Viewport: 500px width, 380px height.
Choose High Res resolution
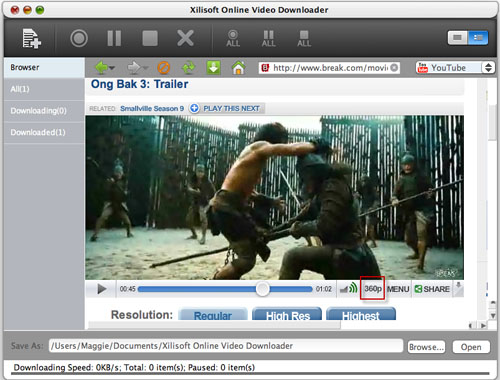click(x=287, y=314)
